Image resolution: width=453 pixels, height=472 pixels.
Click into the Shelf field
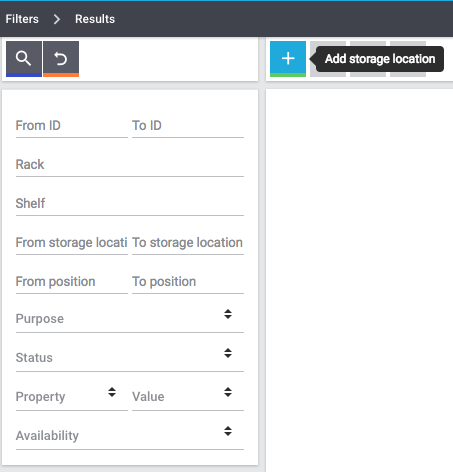click(130, 204)
